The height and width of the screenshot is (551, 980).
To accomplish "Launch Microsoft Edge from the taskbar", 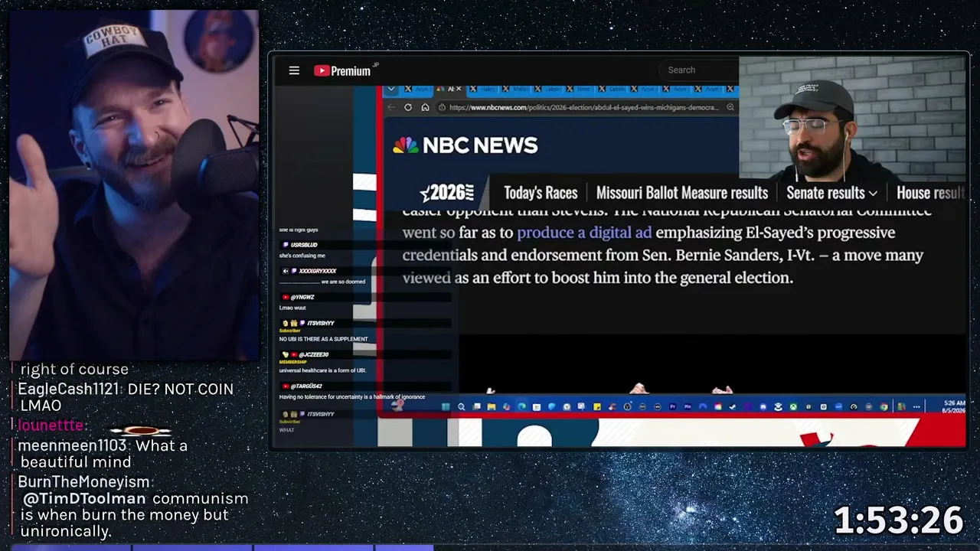I will (x=521, y=407).
